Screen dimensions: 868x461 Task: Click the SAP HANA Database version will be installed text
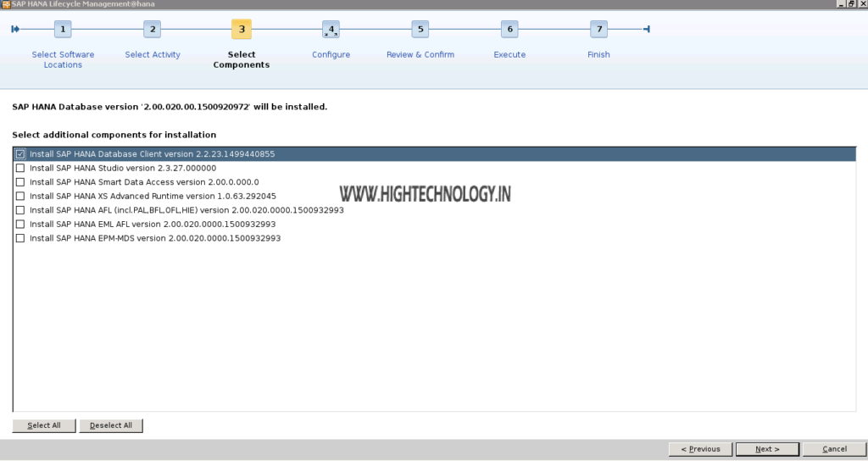(170, 107)
